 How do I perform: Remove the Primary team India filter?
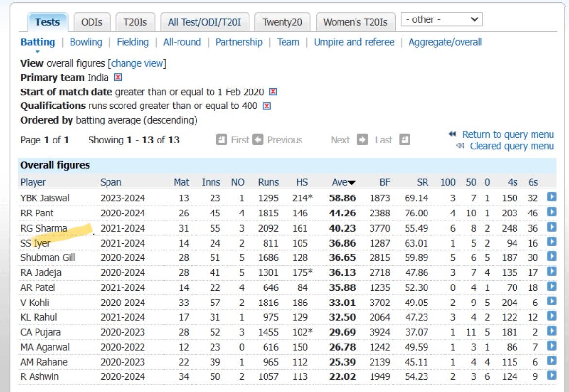click(x=118, y=77)
